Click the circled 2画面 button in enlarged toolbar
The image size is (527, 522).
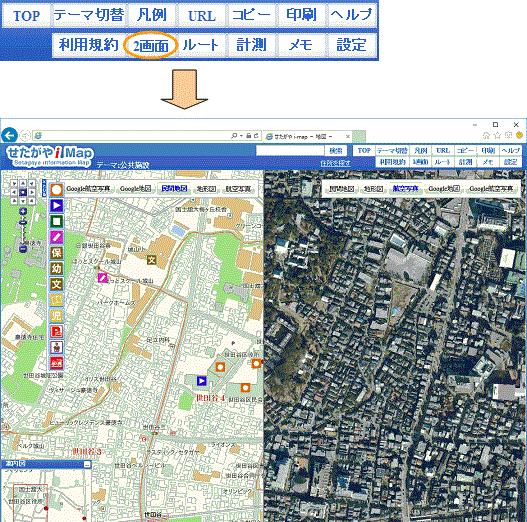151,45
